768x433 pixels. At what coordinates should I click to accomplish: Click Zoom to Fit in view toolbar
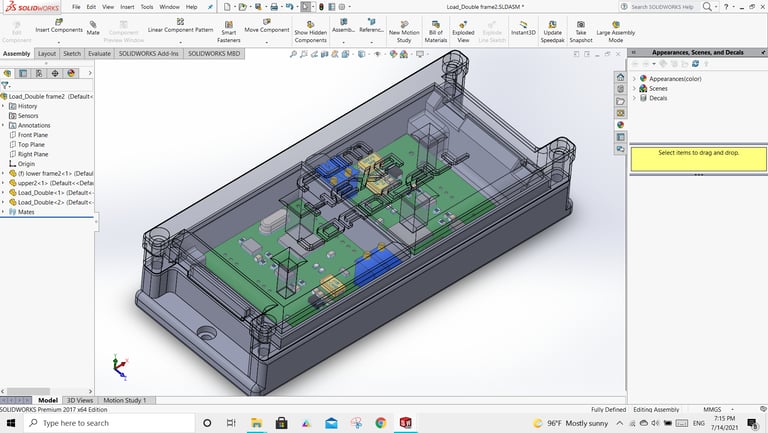coord(293,54)
